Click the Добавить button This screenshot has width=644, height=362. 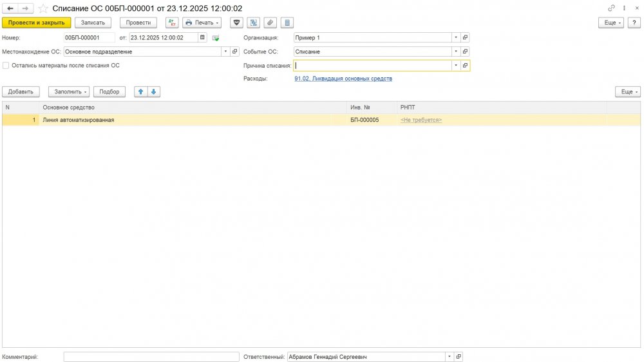[x=21, y=91]
